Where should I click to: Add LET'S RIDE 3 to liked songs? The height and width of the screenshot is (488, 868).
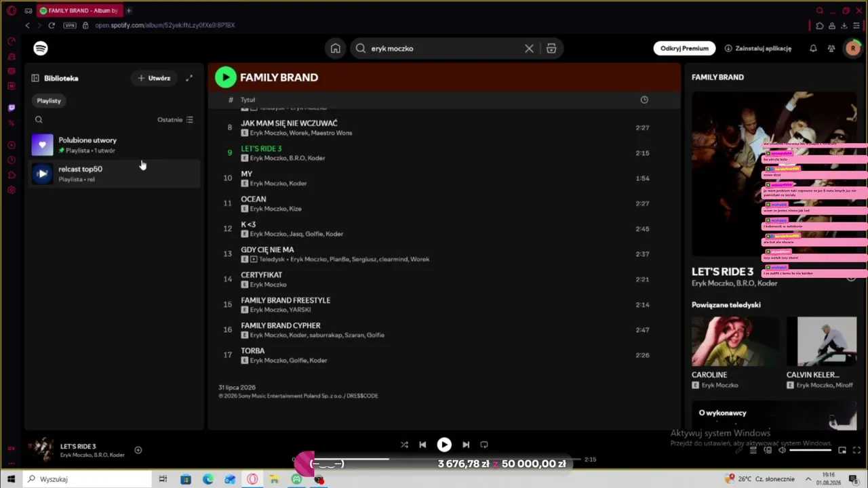pyautogui.click(x=138, y=450)
